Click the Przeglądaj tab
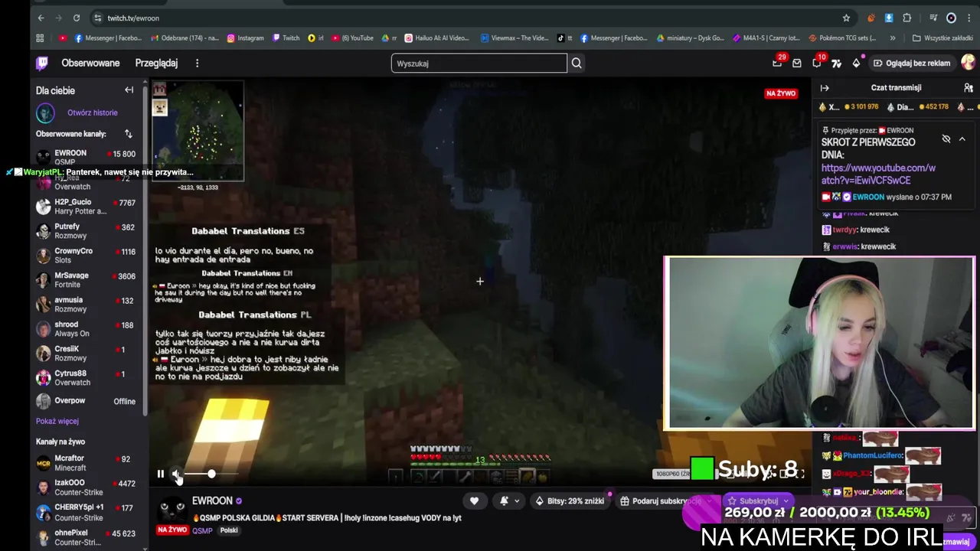The height and width of the screenshot is (551, 980). click(x=156, y=64)
